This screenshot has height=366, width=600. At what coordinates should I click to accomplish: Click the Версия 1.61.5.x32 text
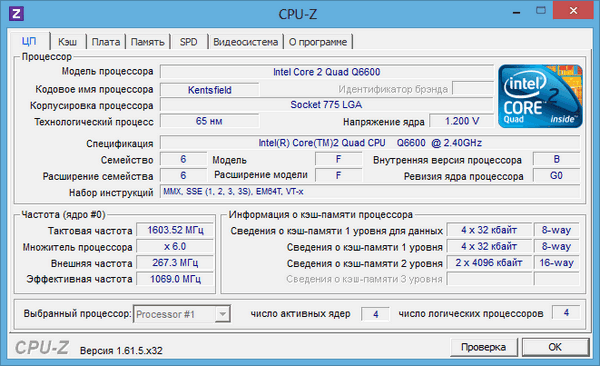point(121,350)
